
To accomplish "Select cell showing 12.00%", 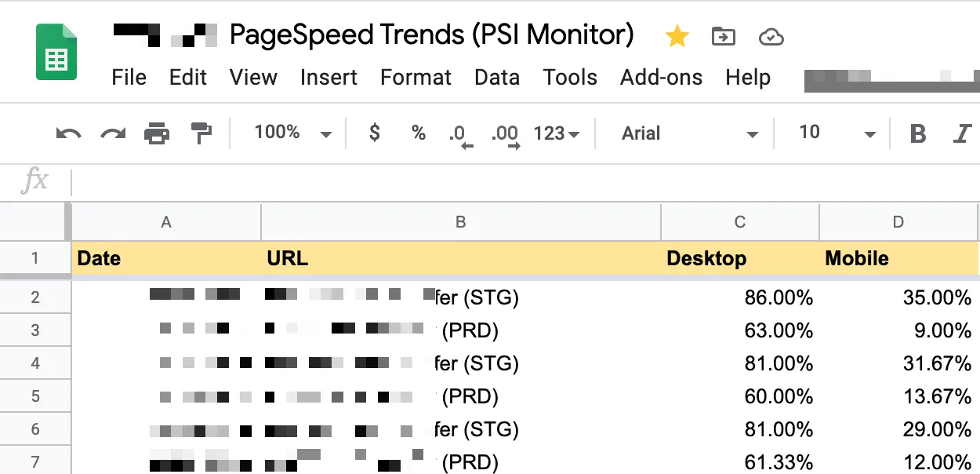I will click(x=898, y=461).
